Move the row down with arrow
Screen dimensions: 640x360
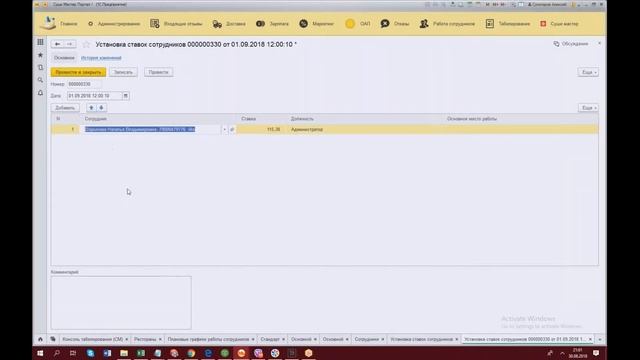[x=101, y=108]
